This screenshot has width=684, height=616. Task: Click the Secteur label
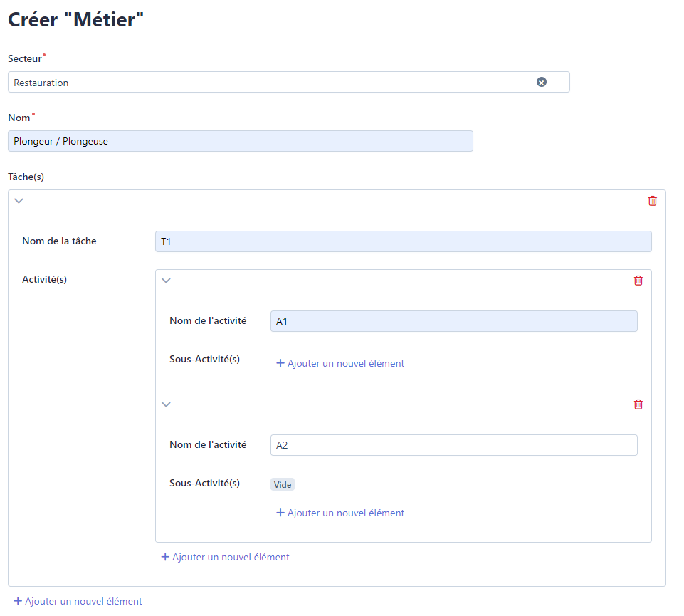pos(25,58)
